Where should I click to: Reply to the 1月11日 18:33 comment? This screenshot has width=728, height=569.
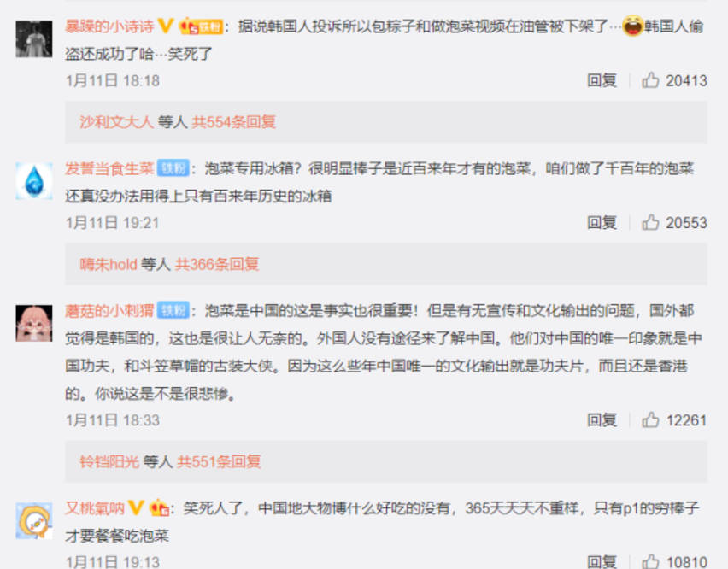602,420
